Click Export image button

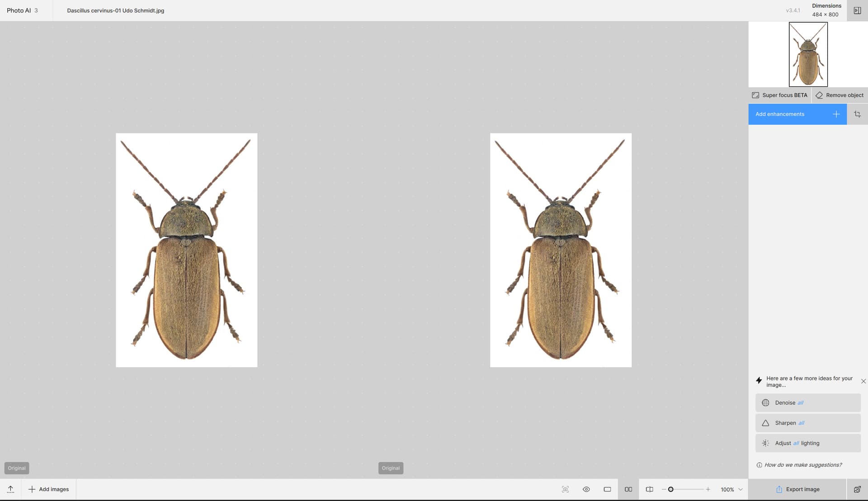coord(797,489)
